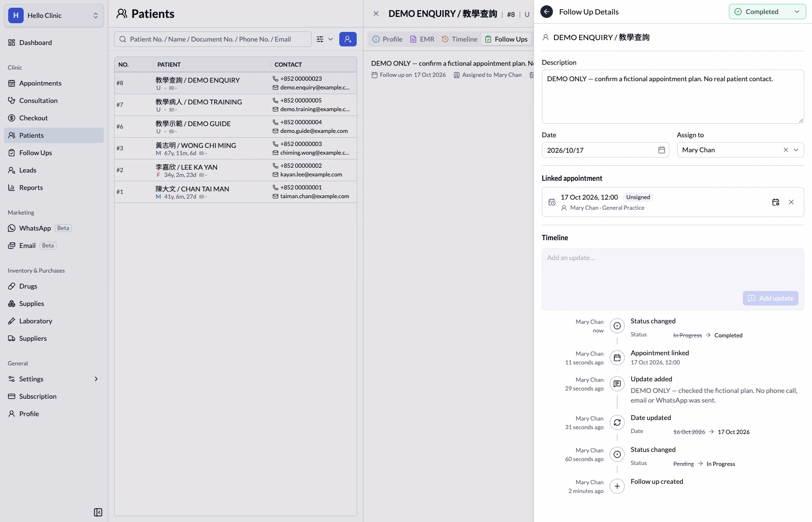
Task: Go to Dashboard
Action: (54, 43)
